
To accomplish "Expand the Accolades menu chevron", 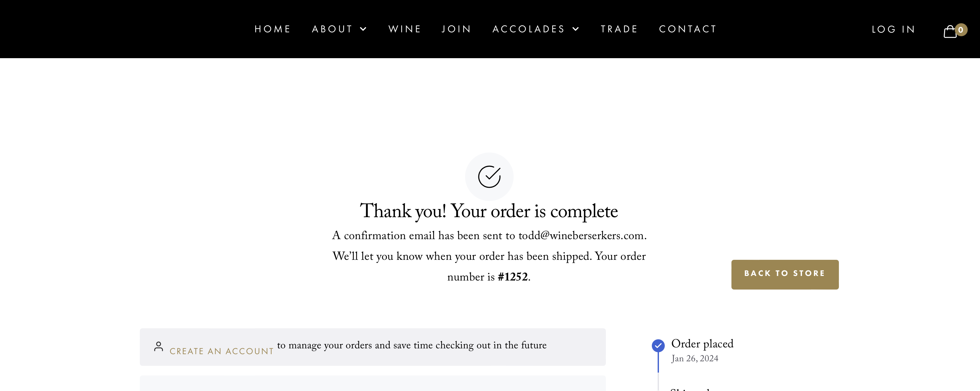I will (575, 29).
